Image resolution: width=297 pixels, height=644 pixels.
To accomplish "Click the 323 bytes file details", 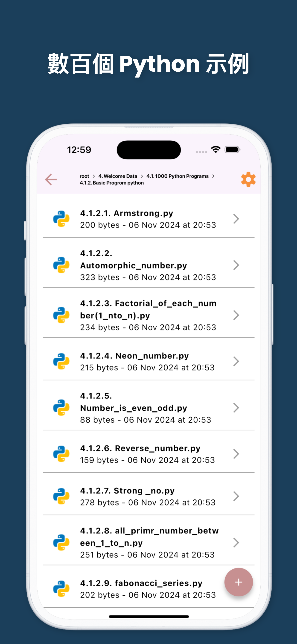I will (x=148, y=277).
